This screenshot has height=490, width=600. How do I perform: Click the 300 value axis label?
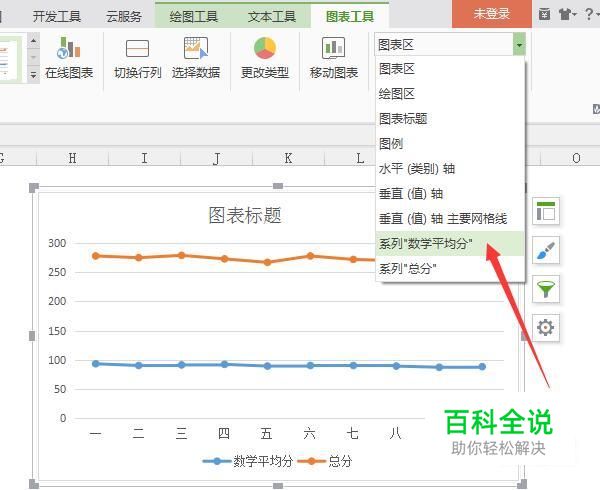pos(57,243)
